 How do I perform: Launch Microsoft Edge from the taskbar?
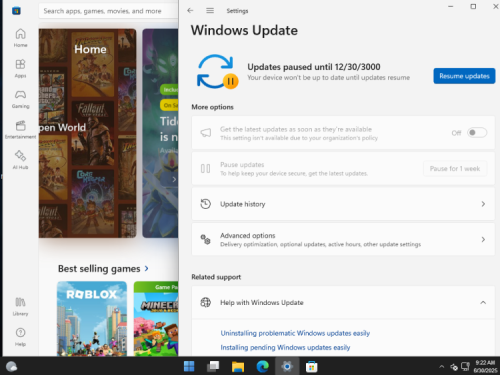[x=262, y=367]
